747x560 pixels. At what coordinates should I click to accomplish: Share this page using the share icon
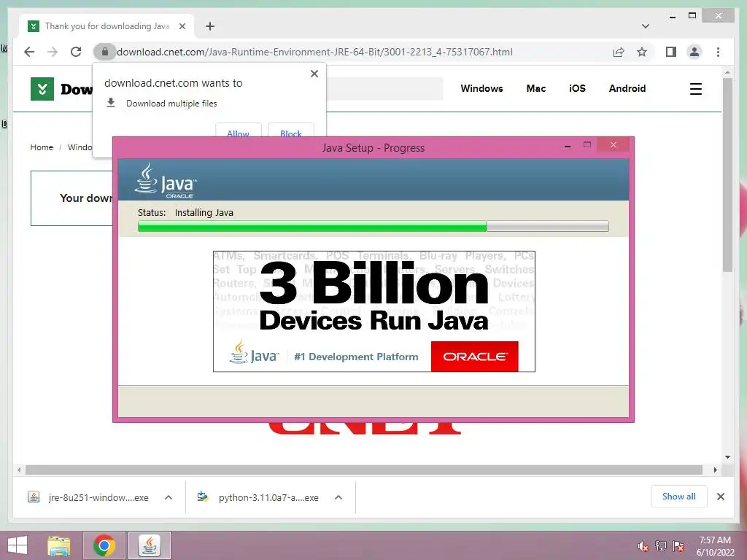tap(619, 52)
